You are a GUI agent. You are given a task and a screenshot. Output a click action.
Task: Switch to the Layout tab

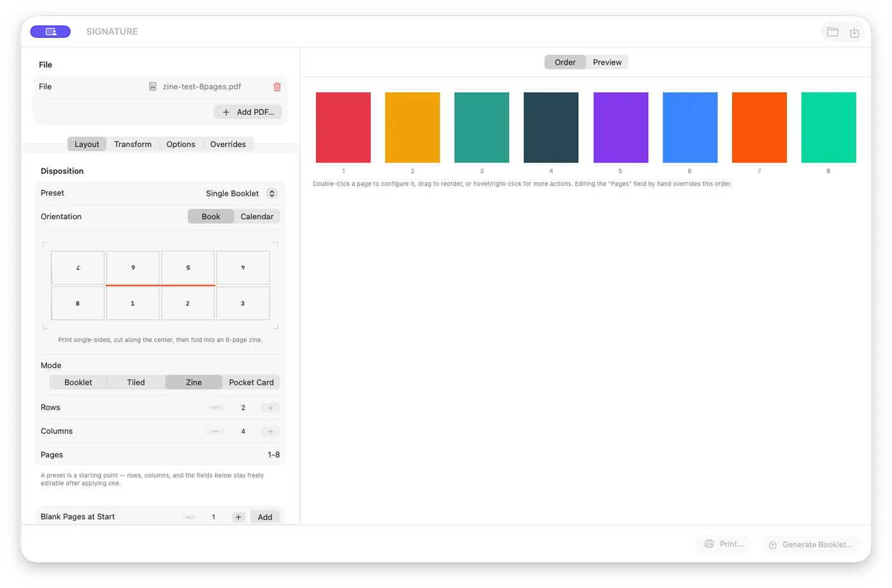87,144
